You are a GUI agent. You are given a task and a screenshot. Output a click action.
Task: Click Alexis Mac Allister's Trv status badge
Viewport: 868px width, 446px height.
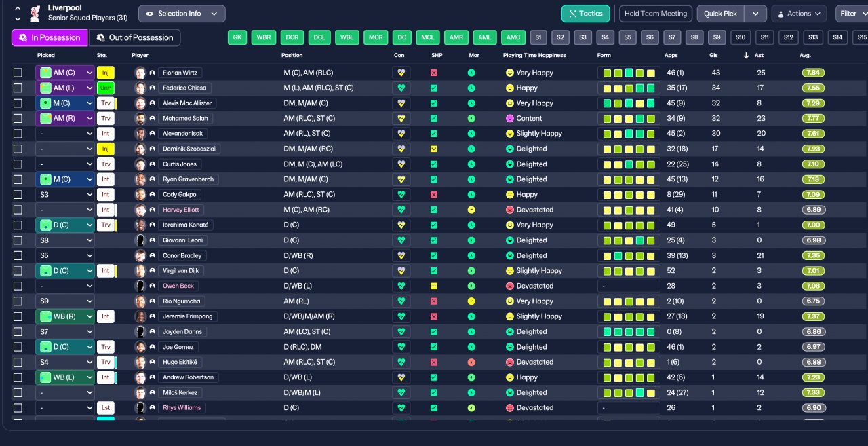pyautogui.click(x=105, y=103)
